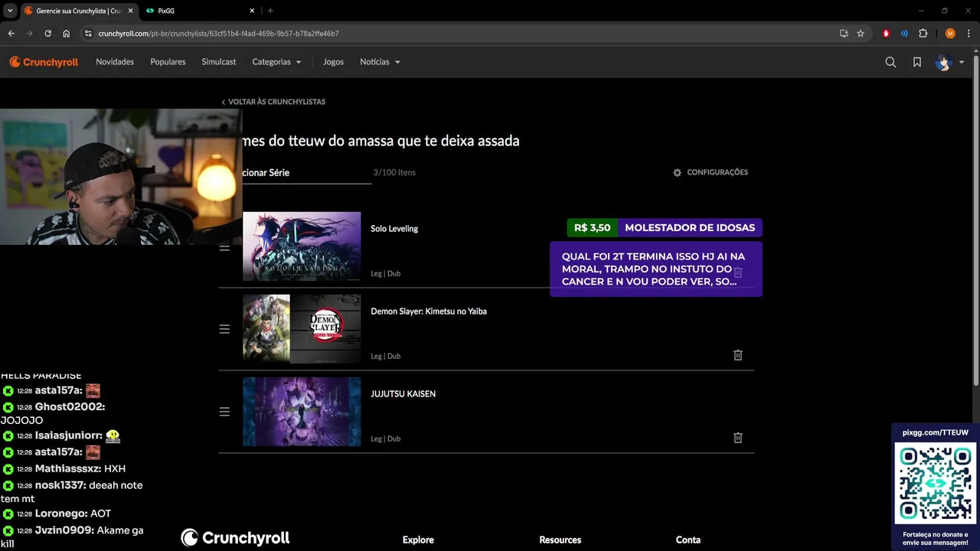Viewport: 980px width, 551px height.
Task: Click the profile avatar icon
Action: [x=942, y=62]
